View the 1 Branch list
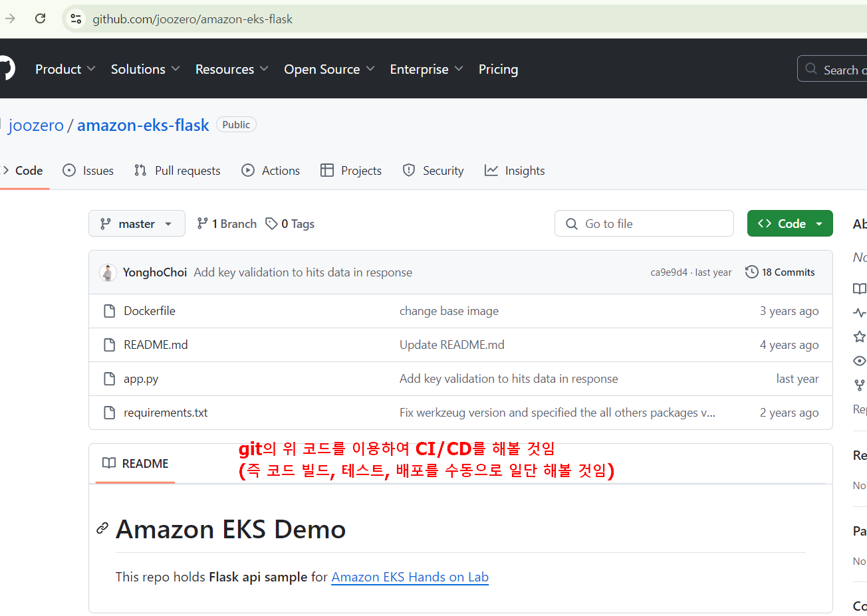This screenshot has height=616, width=867. pyautogui.click(x=227, y=224)
